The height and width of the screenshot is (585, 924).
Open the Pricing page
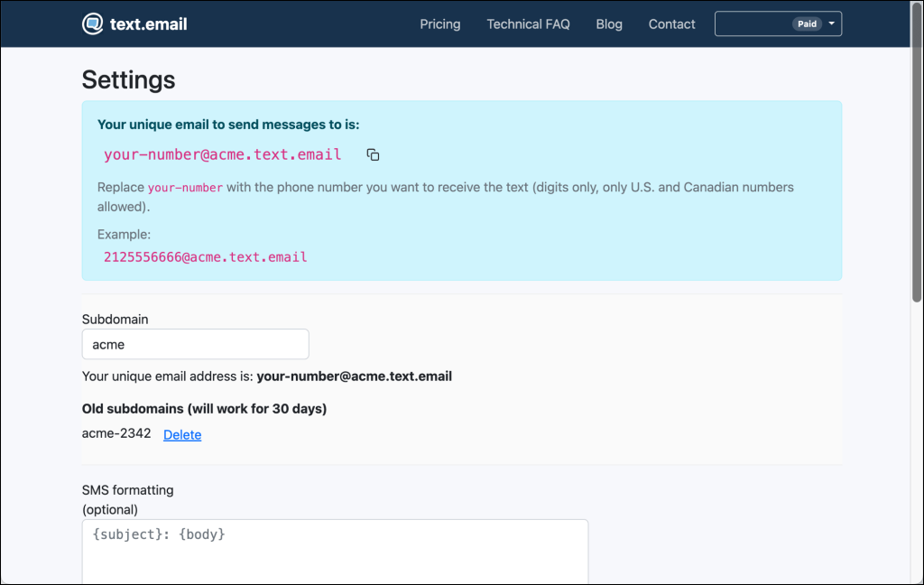[439, 24]
